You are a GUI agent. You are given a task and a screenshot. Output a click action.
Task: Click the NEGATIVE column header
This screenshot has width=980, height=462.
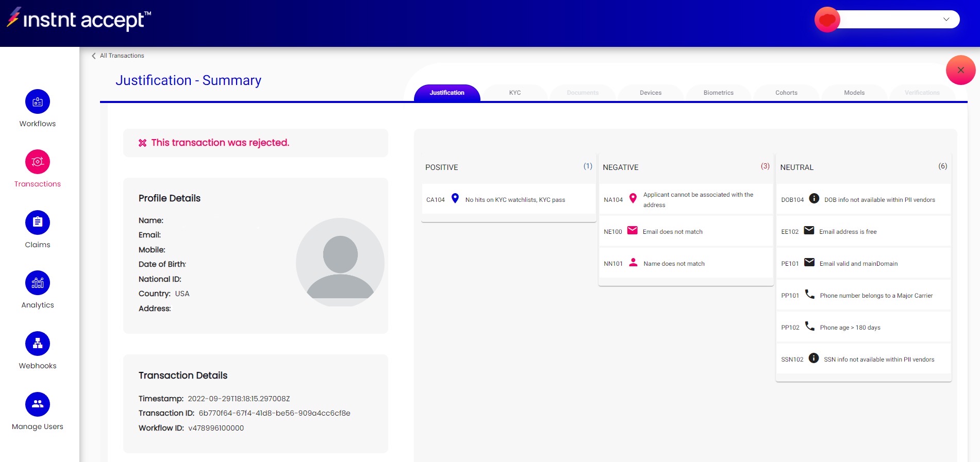point(621,167)
